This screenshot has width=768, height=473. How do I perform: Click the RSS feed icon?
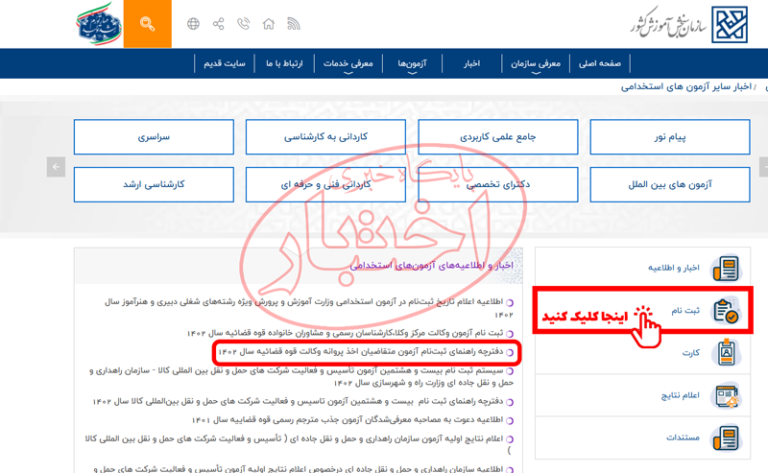(294, 23)
